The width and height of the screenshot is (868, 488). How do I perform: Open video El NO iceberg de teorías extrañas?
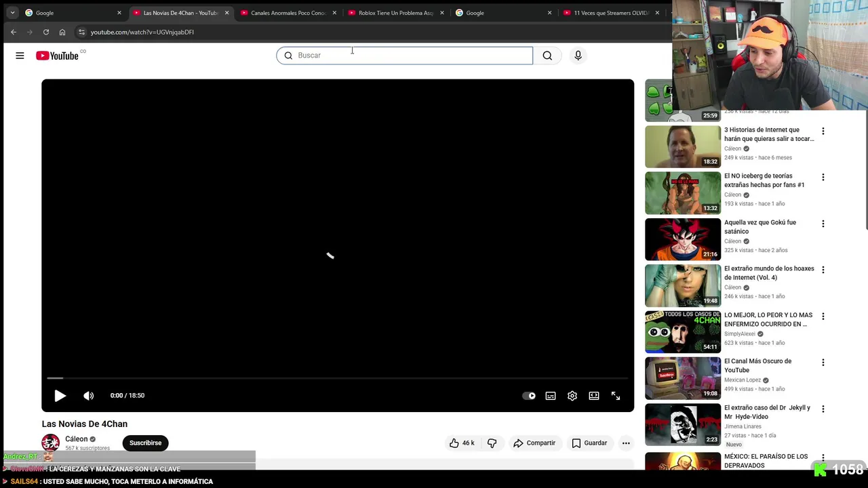764,180
